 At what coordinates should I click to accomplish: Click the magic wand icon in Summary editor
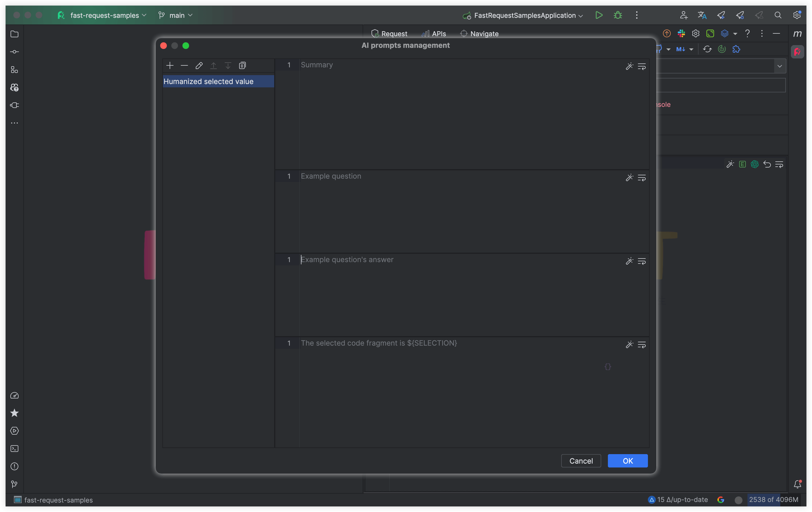629,67
